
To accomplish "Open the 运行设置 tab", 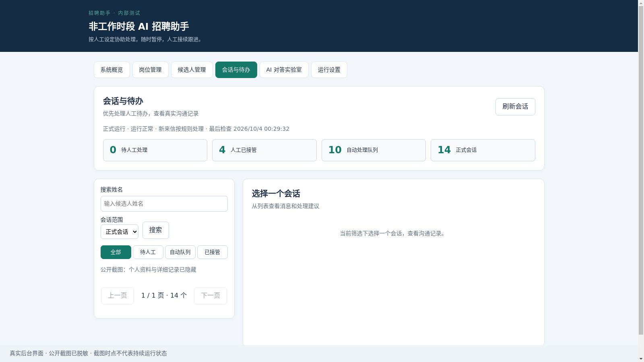I will point(329,70).
